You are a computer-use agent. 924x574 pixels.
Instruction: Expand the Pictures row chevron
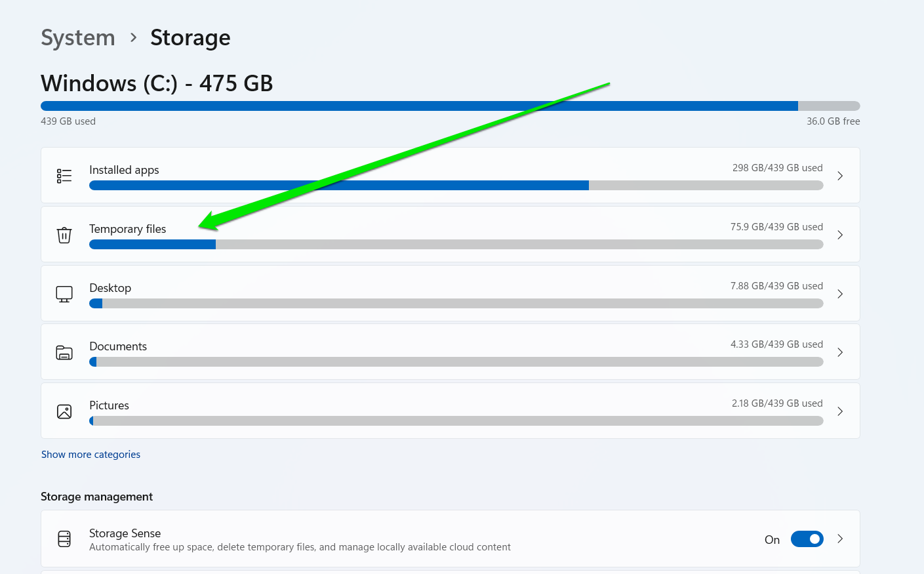click(840, 411)
